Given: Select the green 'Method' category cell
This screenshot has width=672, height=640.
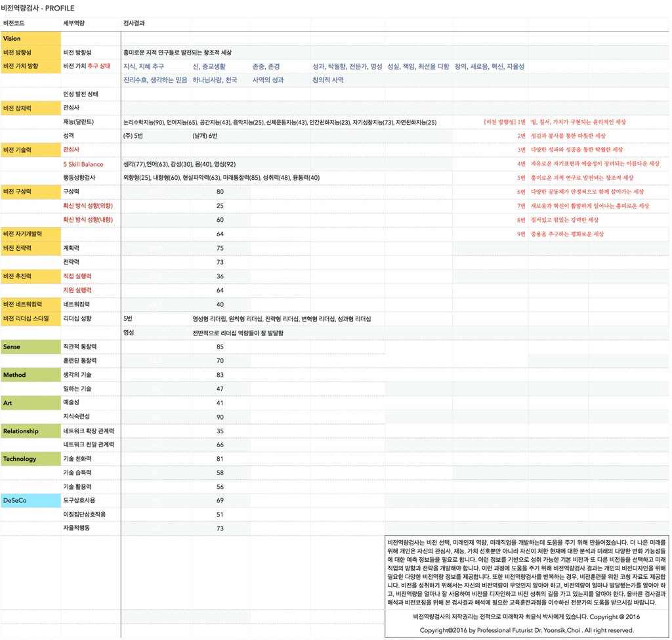Looking at the screenshot, I should tap(31, 375).
